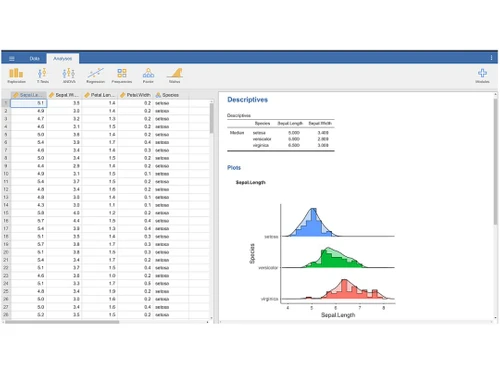Open the T-Tests analyses menu
Screen dimensions: 500x375
pos(42,76)
